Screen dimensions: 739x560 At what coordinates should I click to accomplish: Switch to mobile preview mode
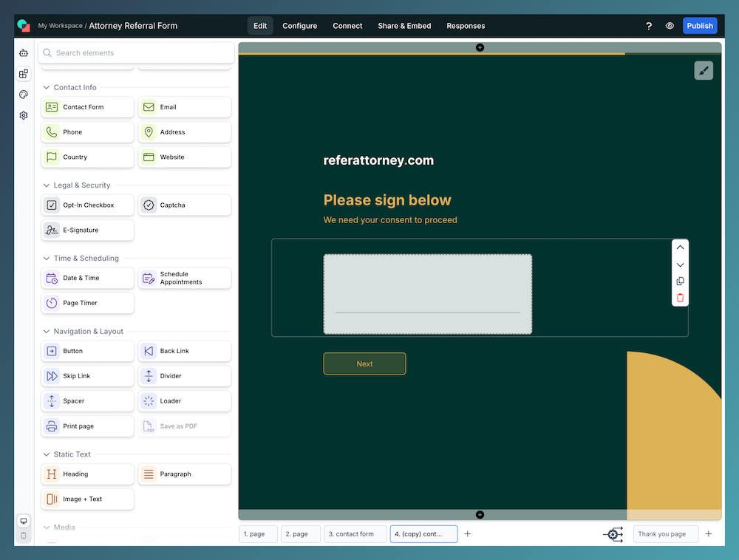pos(23,535)
